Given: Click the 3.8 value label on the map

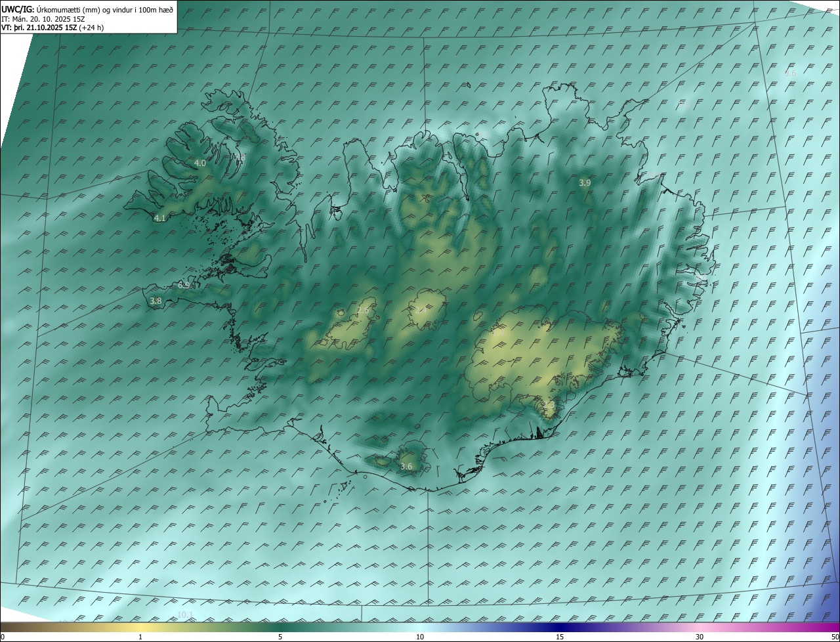Looking at the screenshot, I should click(x=156, y=301).
